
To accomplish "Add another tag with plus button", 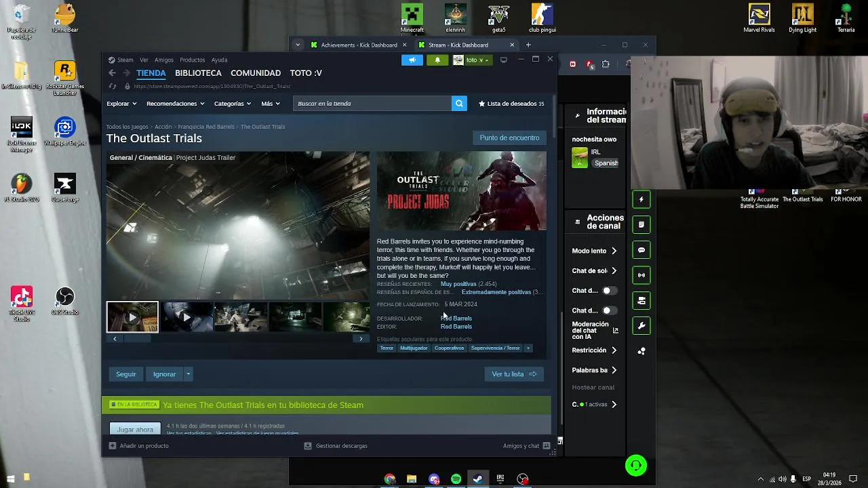I will tap(528, 348).
